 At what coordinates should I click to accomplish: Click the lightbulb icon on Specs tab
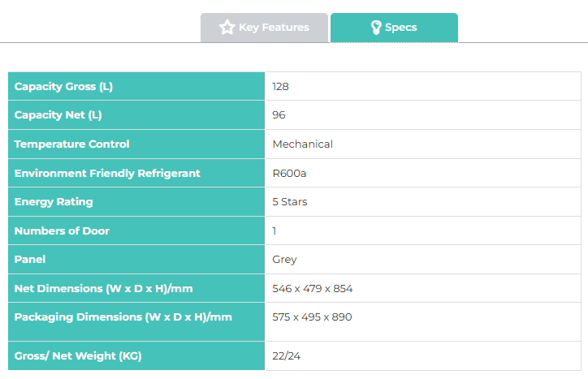coord(376,28)
